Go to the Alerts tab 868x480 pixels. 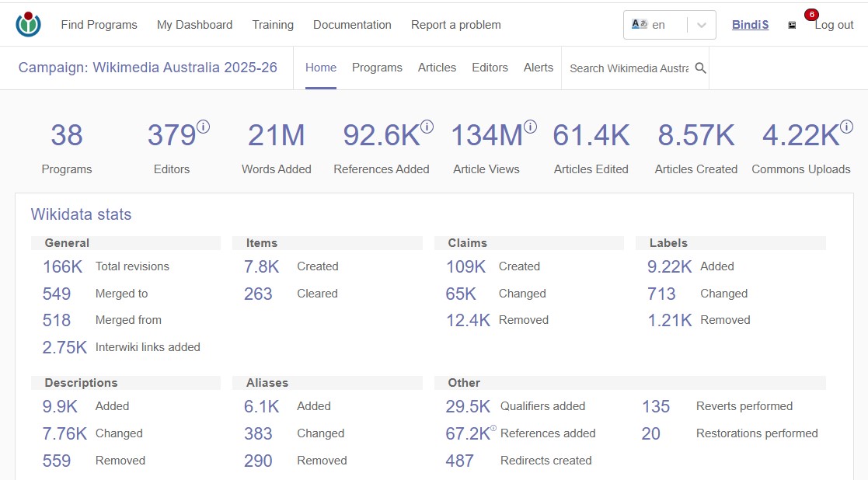pos(538,68)
